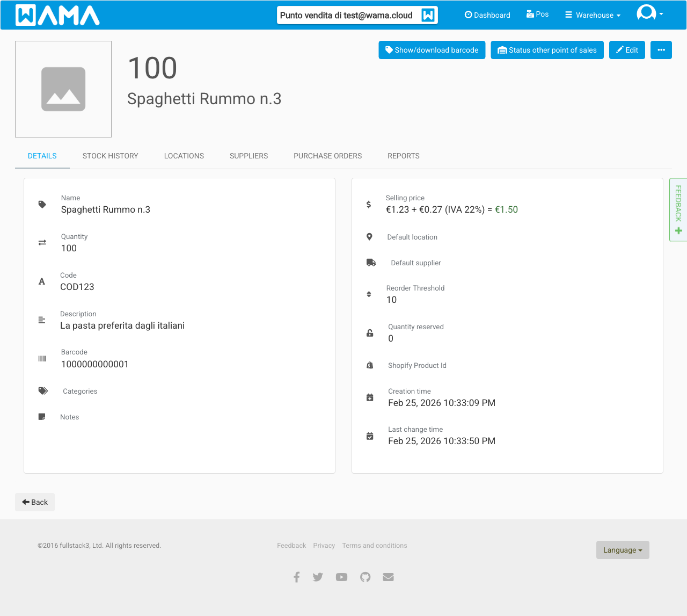Click the location pin icon for Default location
The width and height of the screenshot is (687, 616).
pos(369,236)
